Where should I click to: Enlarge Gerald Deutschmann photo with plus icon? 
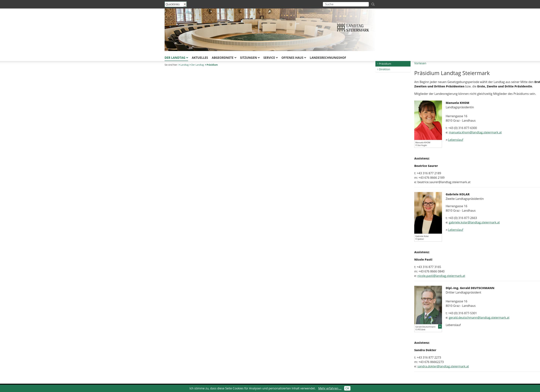coord(440,326)
